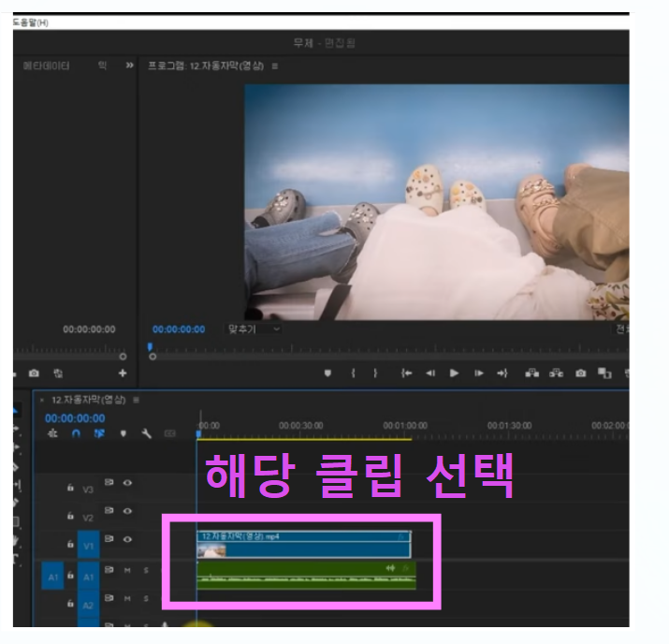This screenshot has height=644, width=669.
Task: Select the program monitor playhead marker
Action: point(151,347)
